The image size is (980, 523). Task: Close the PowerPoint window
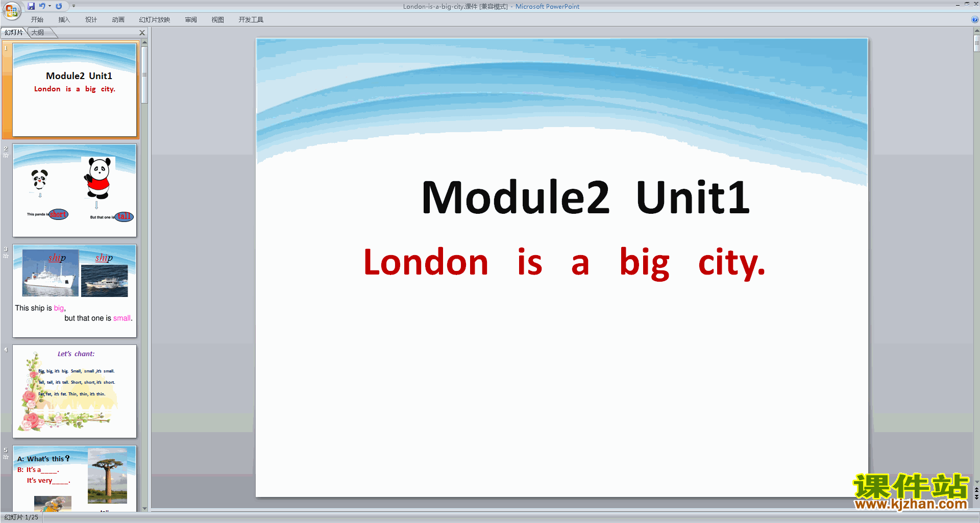point(976,4)
